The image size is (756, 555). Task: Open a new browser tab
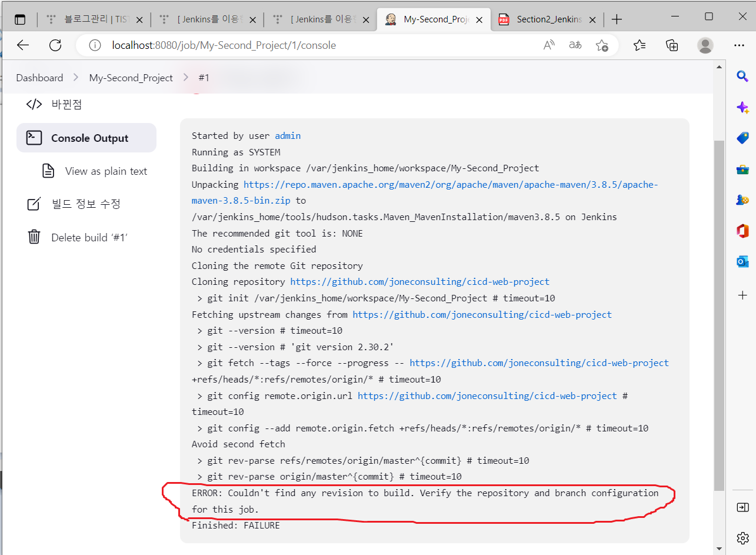coord(617,19)
